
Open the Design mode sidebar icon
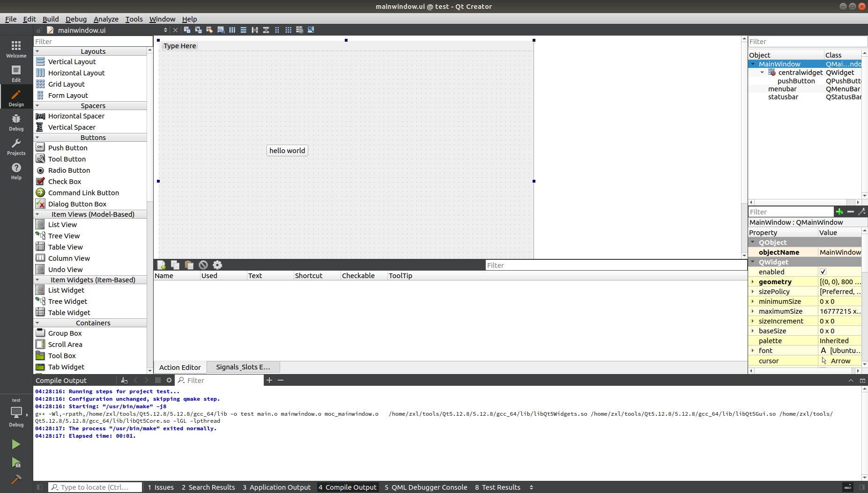click(x=16, y=97)
